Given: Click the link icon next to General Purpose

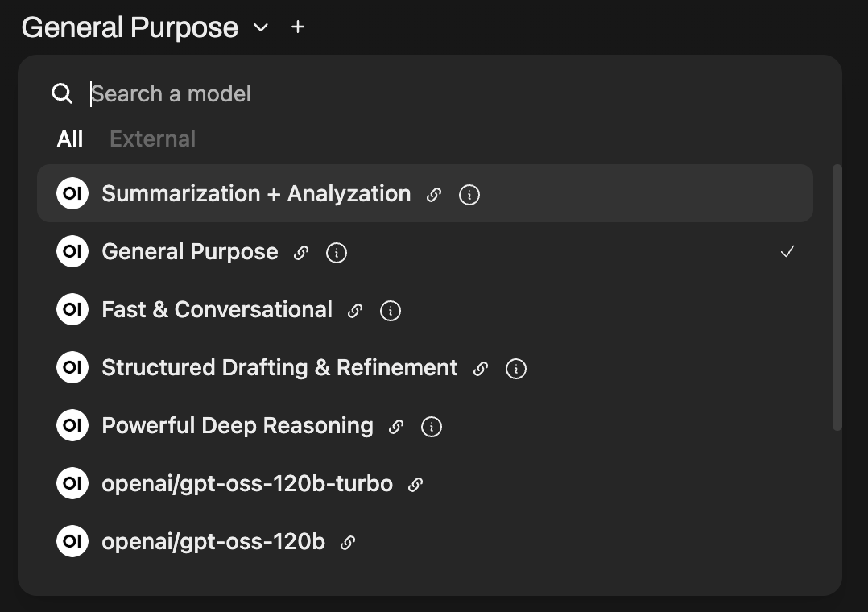Looking at the screenshot, I should click(x=301, y=253).
